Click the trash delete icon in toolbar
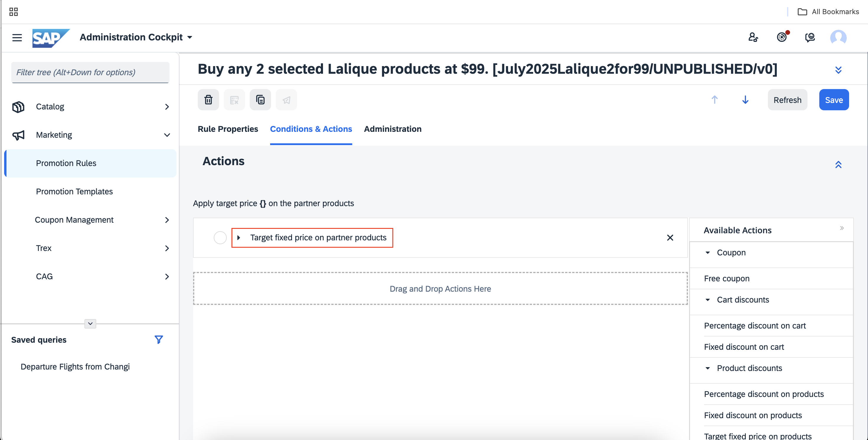Image resolution: width=868 pixels, height=440 pixels. [x=208, y=100]
